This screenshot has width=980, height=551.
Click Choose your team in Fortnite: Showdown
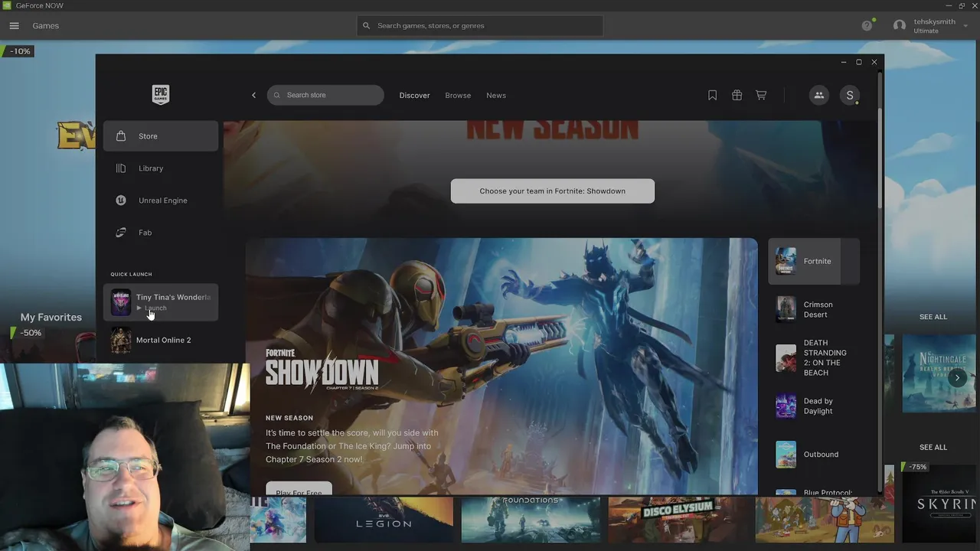553,191
